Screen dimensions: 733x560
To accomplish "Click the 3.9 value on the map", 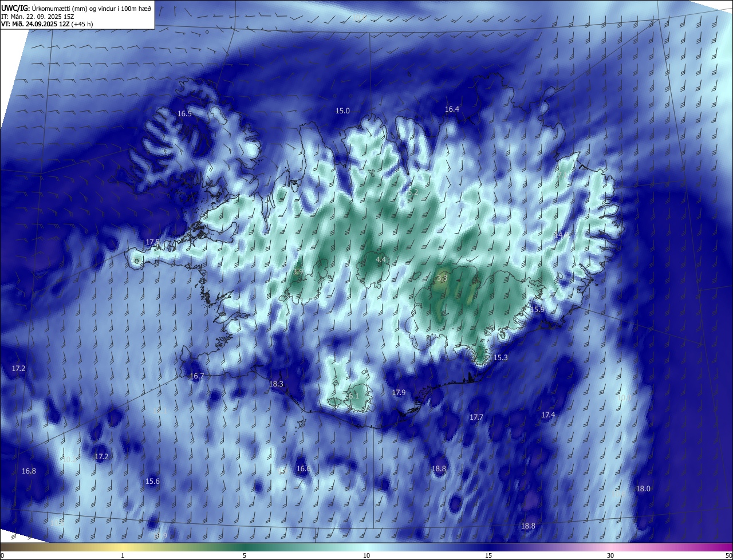I will pos(298,271).
